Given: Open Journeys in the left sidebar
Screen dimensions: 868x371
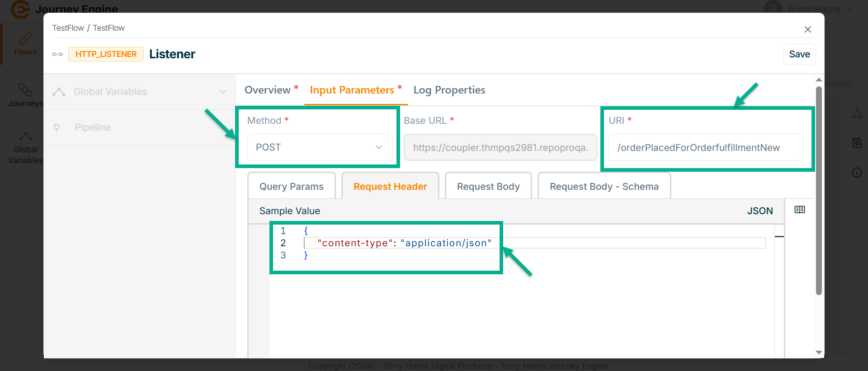Looking at the screenshot, I should (25, 95).
